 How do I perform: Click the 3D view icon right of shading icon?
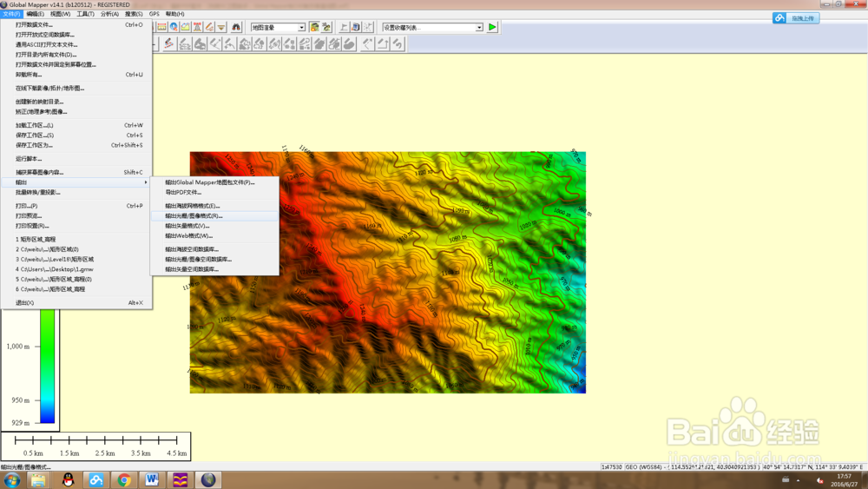[326, 27]
